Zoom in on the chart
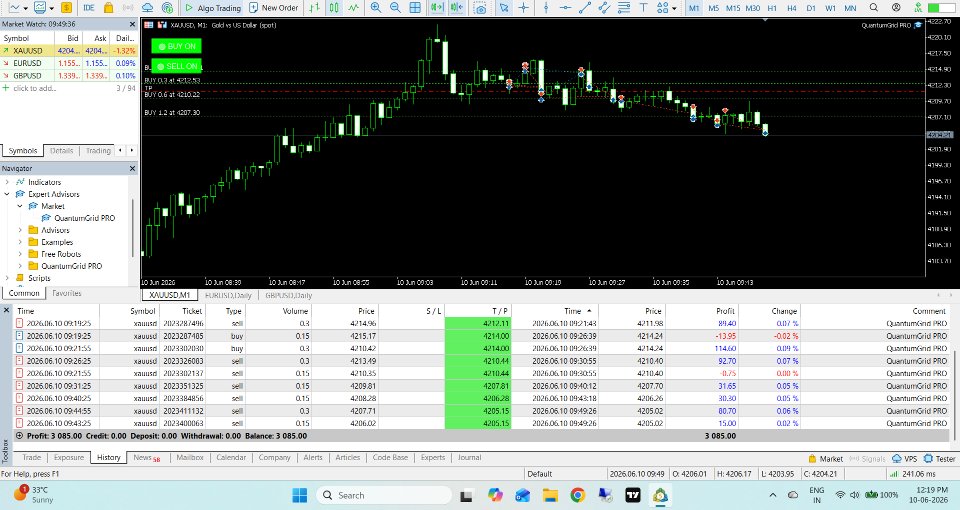Viewport: 960px width, 510px height. (376, 8)
